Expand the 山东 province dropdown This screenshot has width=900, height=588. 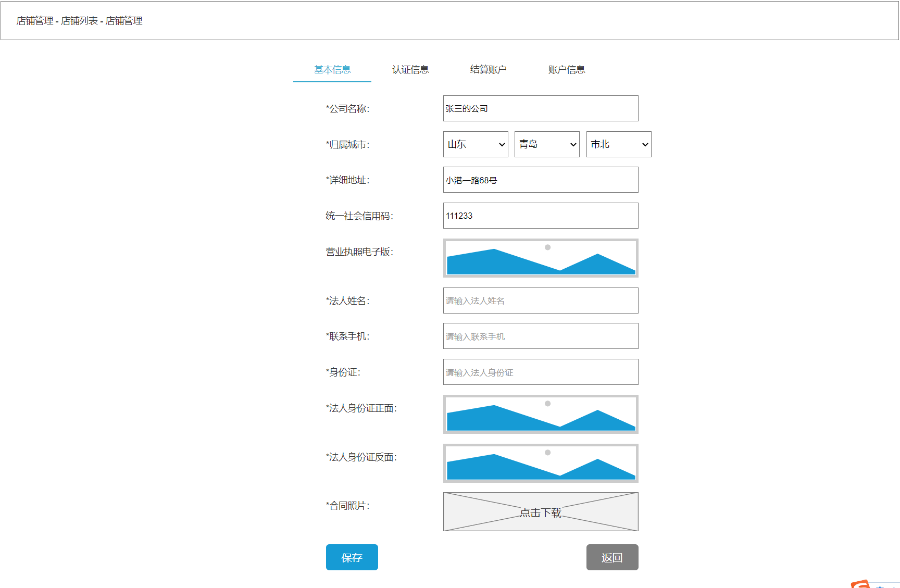tap(476, 144)
